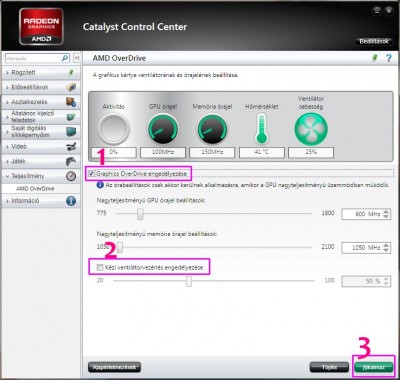The width and height of the screenshot is (400, 380).
Task: Click the blue info icon near clock note
Action: [100, 185]
